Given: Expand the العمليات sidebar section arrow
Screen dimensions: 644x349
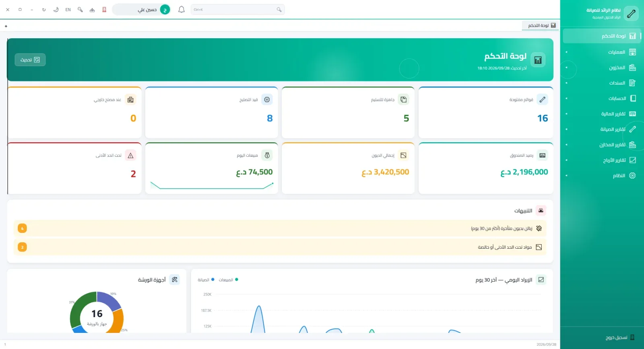Looking at the screenshot, I should click(566, 52).
